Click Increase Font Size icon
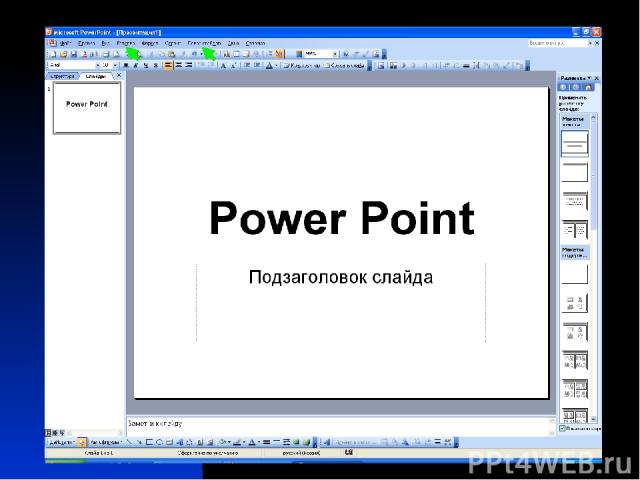 point(224,65)
